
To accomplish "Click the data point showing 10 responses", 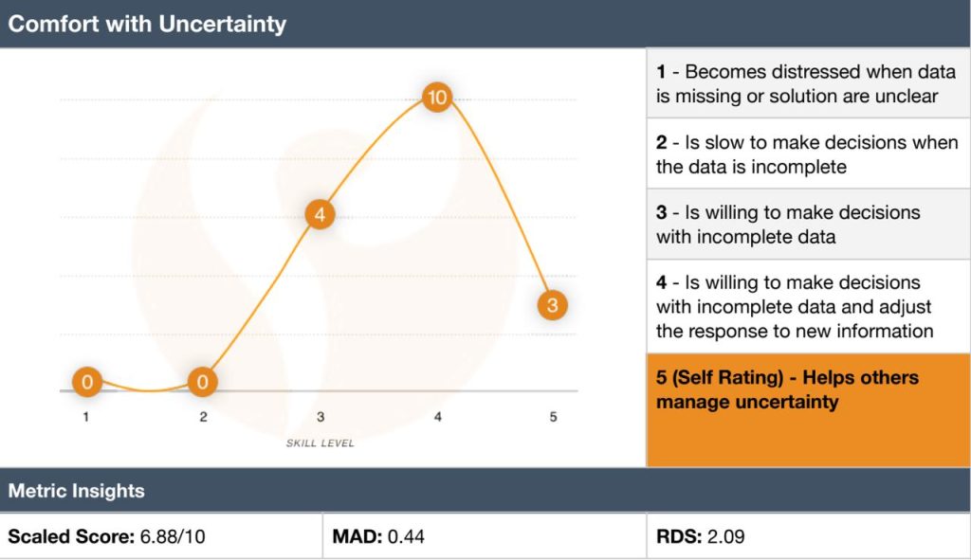I will tap(436, 98).
